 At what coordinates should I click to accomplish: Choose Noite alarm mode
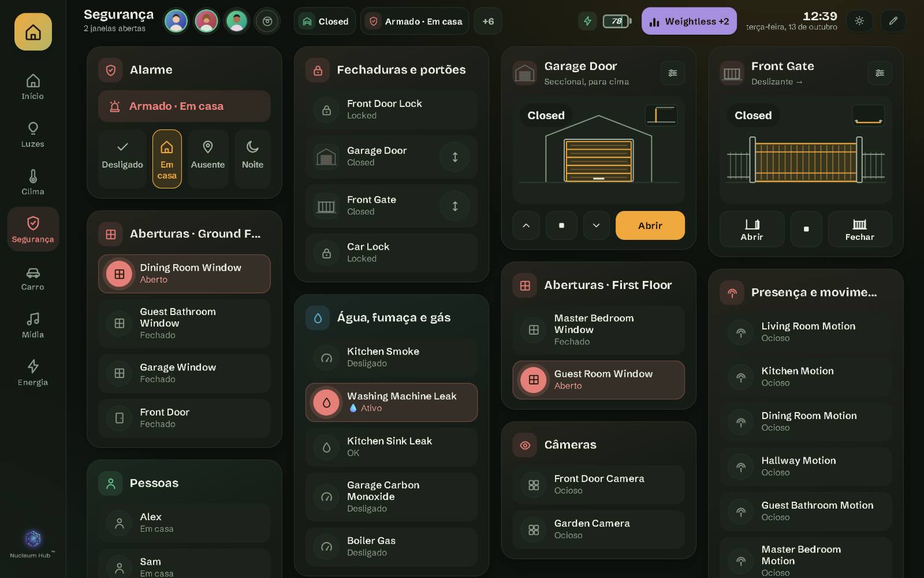(x=252, y=158)
